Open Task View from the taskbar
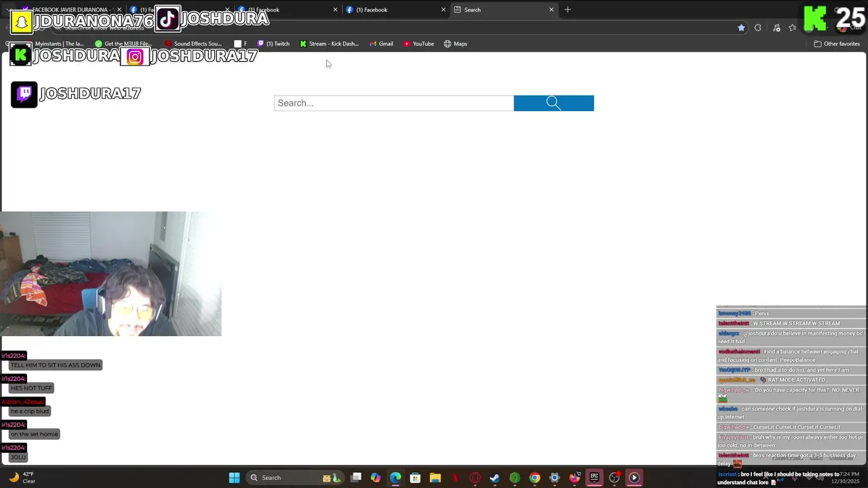The width and height of the screenshot is (868, 488). (356, 478)
